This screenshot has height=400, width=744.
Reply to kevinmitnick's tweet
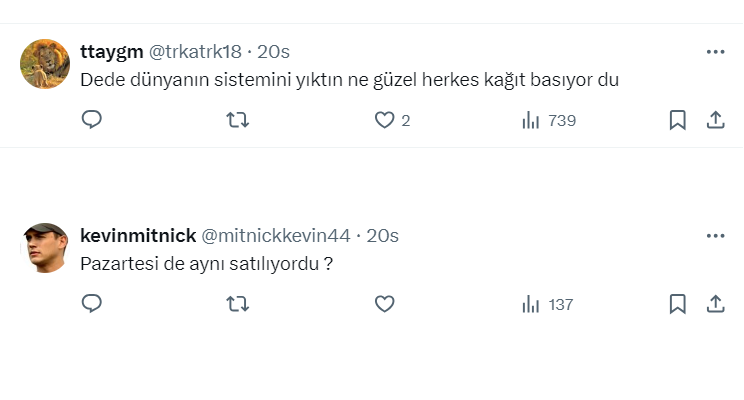[91, 304]
